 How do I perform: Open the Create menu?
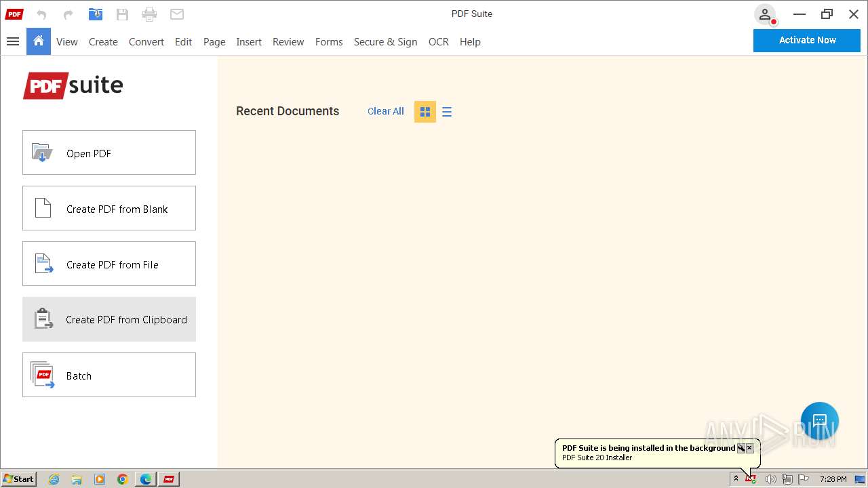[103, 42]
